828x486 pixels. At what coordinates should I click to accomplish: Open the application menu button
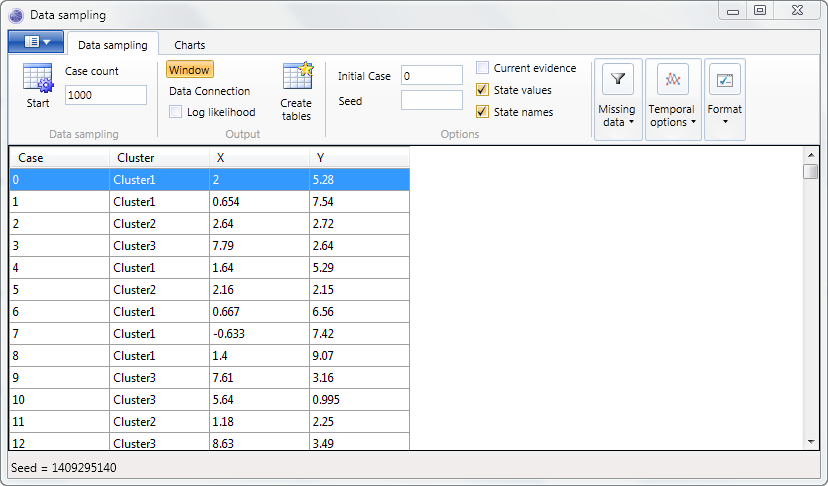(x=36, y=42)
